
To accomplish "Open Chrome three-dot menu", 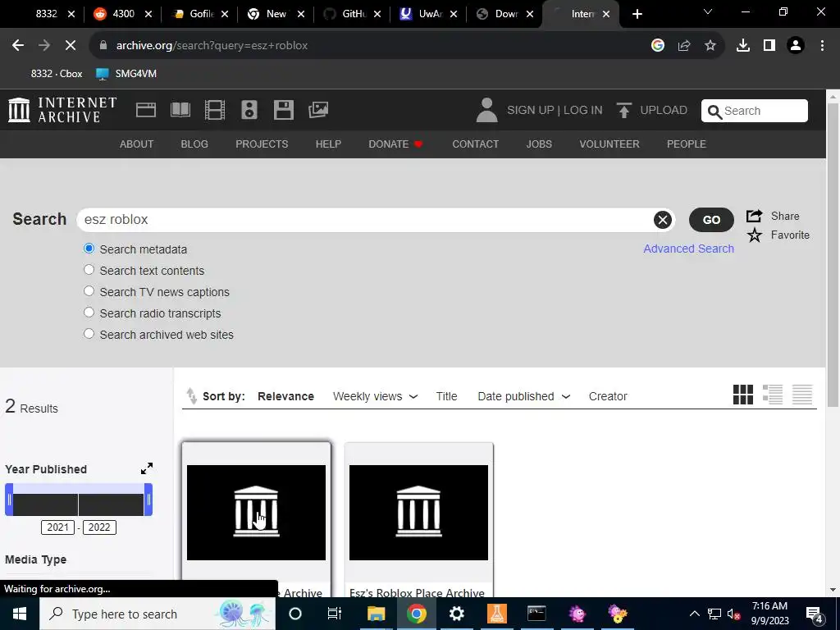I will 822,46.
